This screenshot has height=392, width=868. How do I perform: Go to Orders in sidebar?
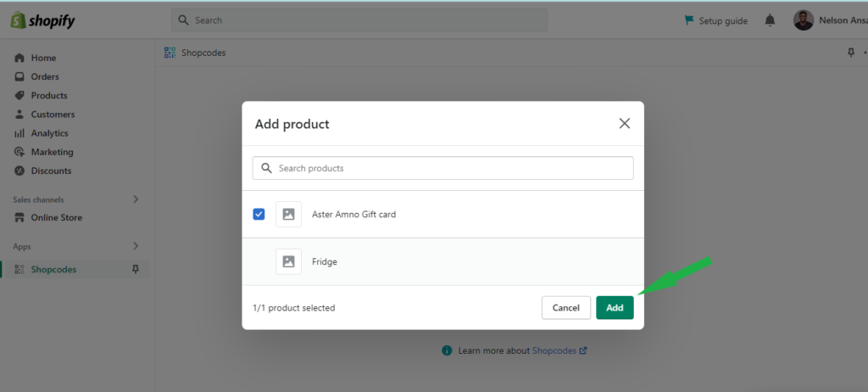coord(44,76)
